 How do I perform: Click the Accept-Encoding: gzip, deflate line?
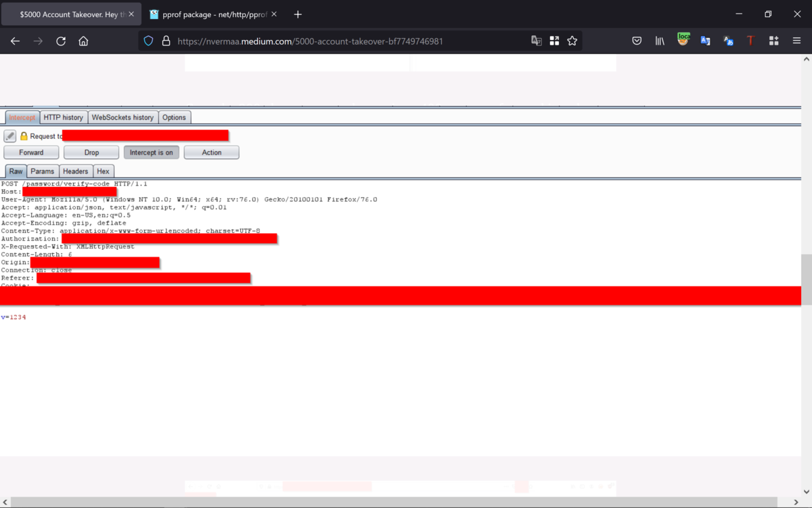[x=64, y=223]
